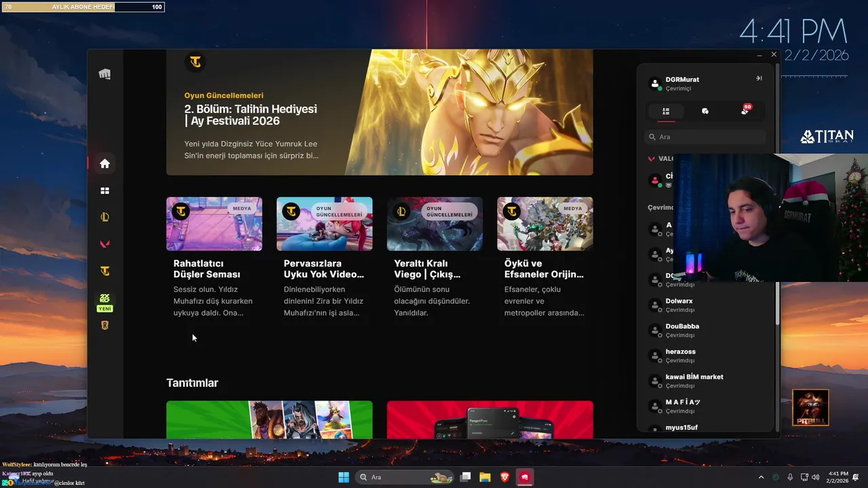Click taskbar search box Ara
The width and height of the screenshot is (868, 488).
406,477
